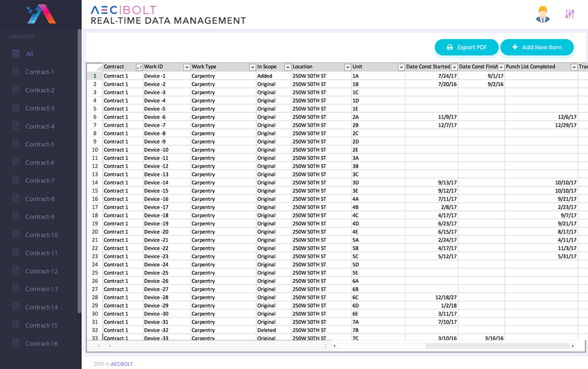The image size is (588, 369).
Task: Open the Location column filter dropdown
Action: tap(348, 67)
